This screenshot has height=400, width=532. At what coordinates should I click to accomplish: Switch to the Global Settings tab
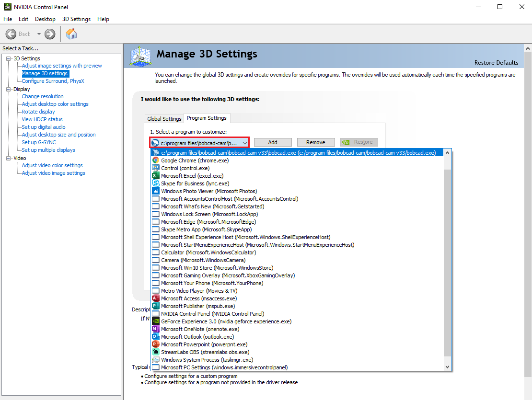tap(164, 119)
